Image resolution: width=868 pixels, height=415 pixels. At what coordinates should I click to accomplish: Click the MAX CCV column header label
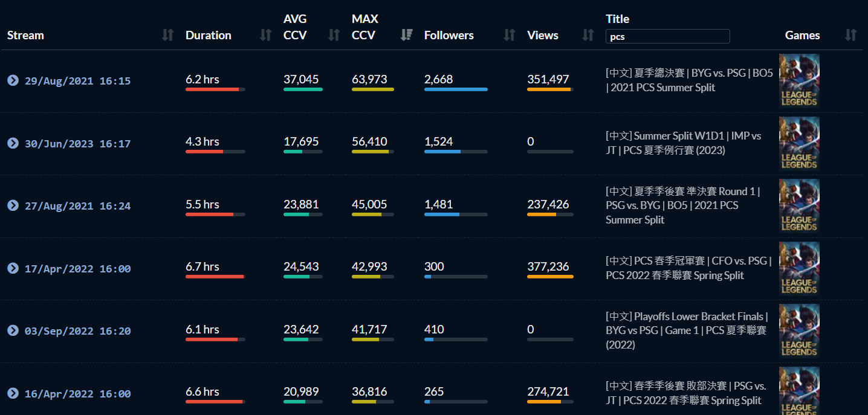[365, 27]
